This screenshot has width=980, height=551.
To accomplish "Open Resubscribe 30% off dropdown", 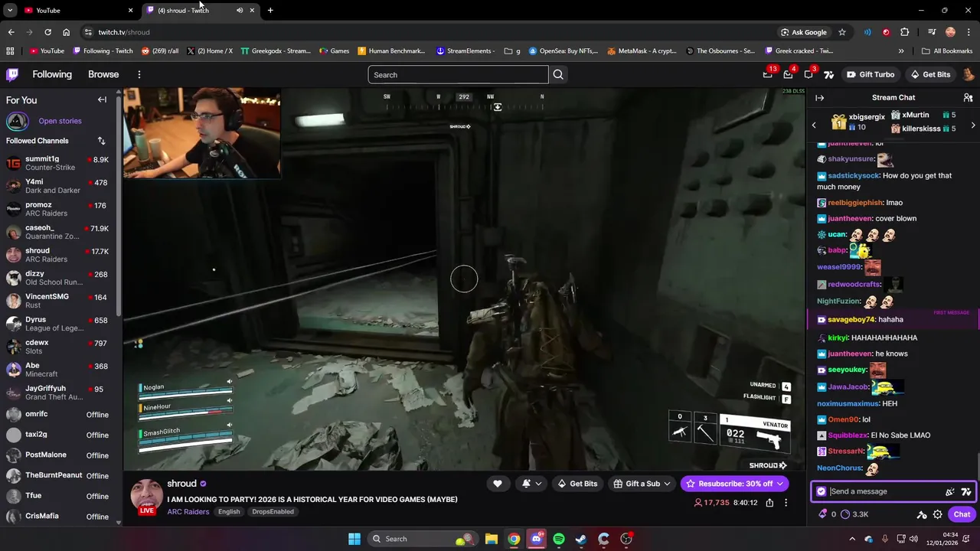I will (x=734, y=484).
